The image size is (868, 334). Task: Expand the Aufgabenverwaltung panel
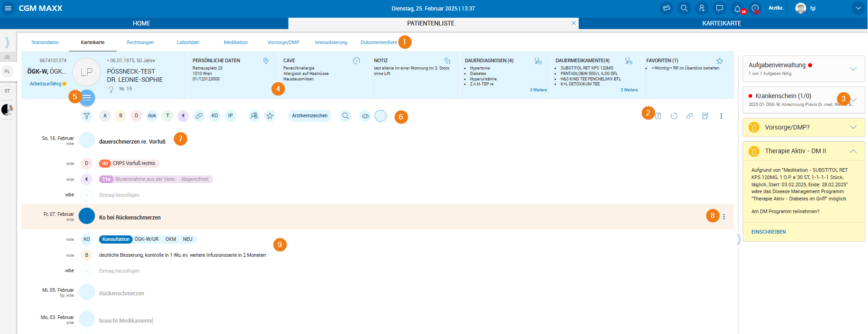pyautogui.click(x=853, y=69)
